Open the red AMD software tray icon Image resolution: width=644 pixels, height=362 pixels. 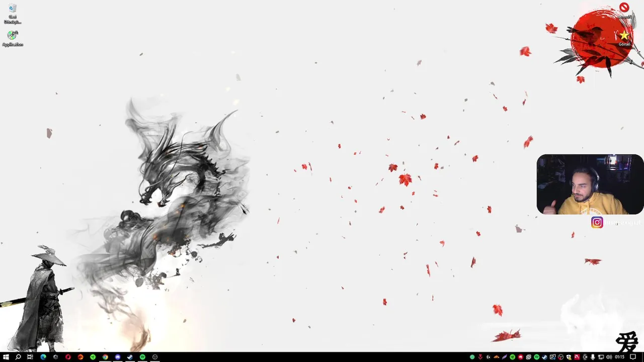click(x=577, y=357)
